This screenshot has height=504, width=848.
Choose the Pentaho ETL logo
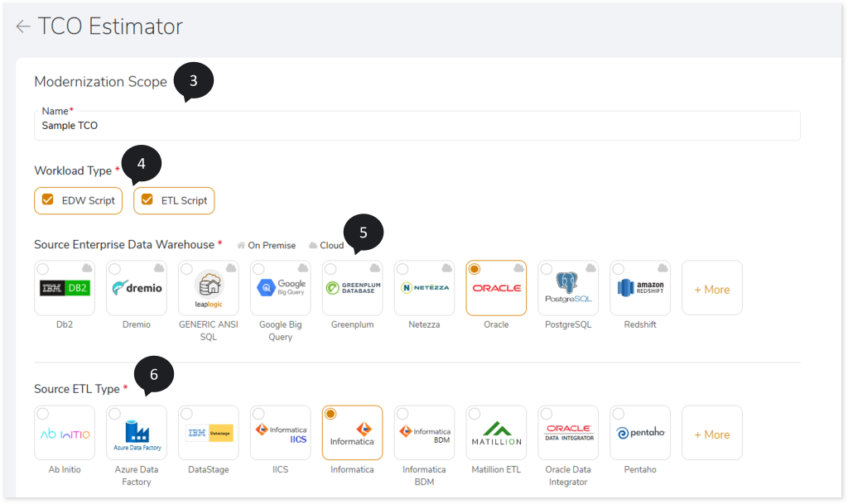[640, 433]
